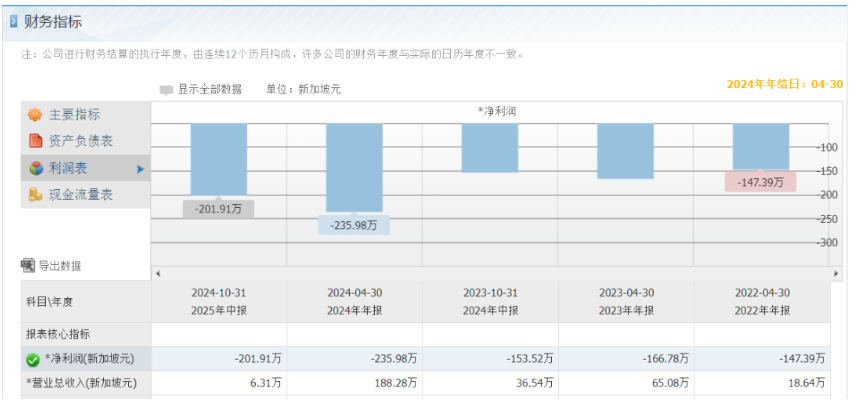Click the blue arrow next to 利润表

tap(140, 169)
